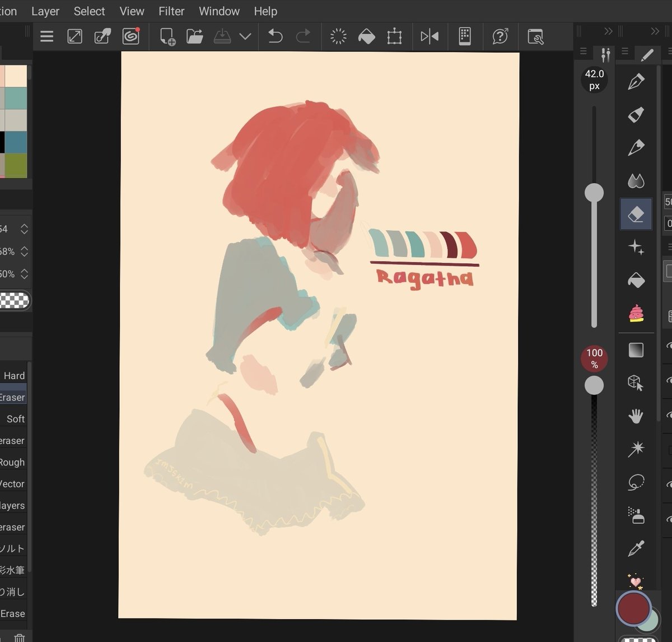Activate the Scale/Rotate transform icon

tap(394, 37)
